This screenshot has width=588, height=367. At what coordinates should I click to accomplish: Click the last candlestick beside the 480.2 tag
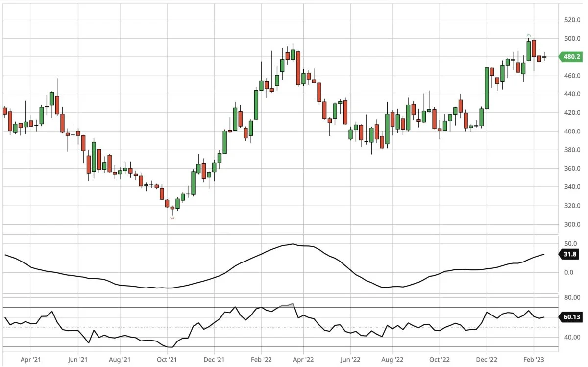coord(544,57)
